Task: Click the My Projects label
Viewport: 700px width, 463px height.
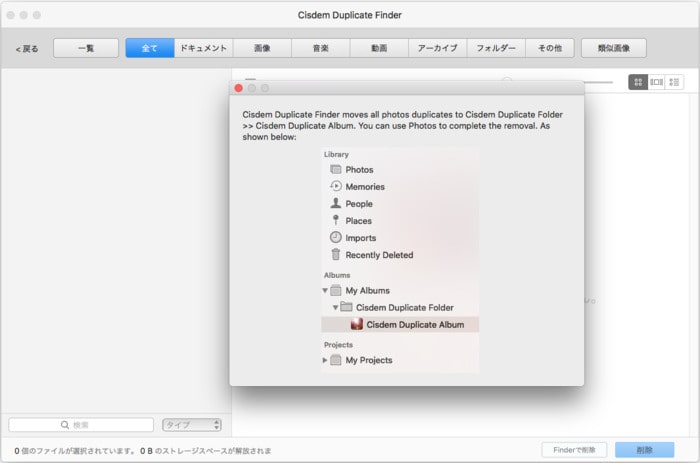Action: click(x=369, y=360)
